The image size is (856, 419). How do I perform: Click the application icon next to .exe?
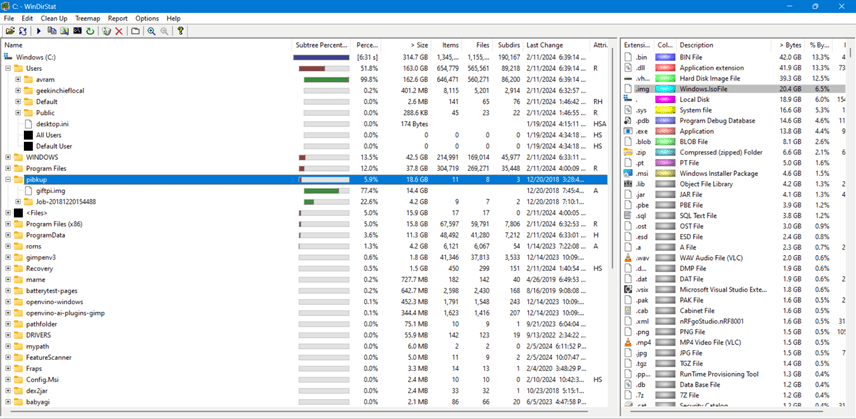[628, 131]
